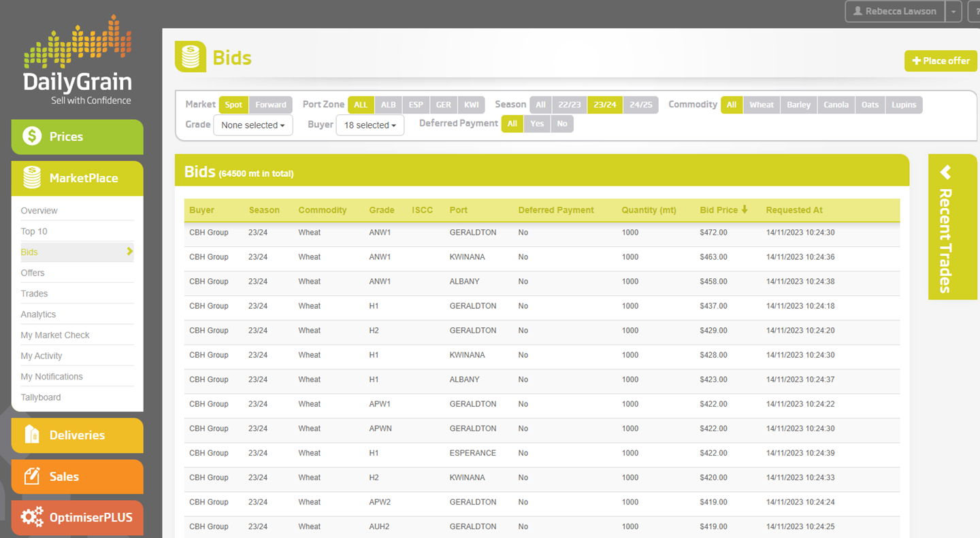Click Rebecca Lawson account button
This screenshot has width=980, height=538.
(x=894, y=12)
